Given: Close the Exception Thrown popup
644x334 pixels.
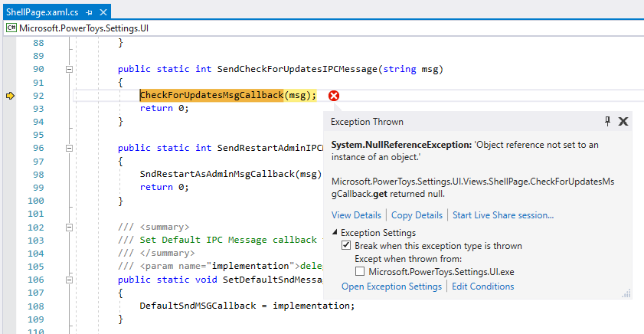Looking at the screenshot, I should [623, 121].
